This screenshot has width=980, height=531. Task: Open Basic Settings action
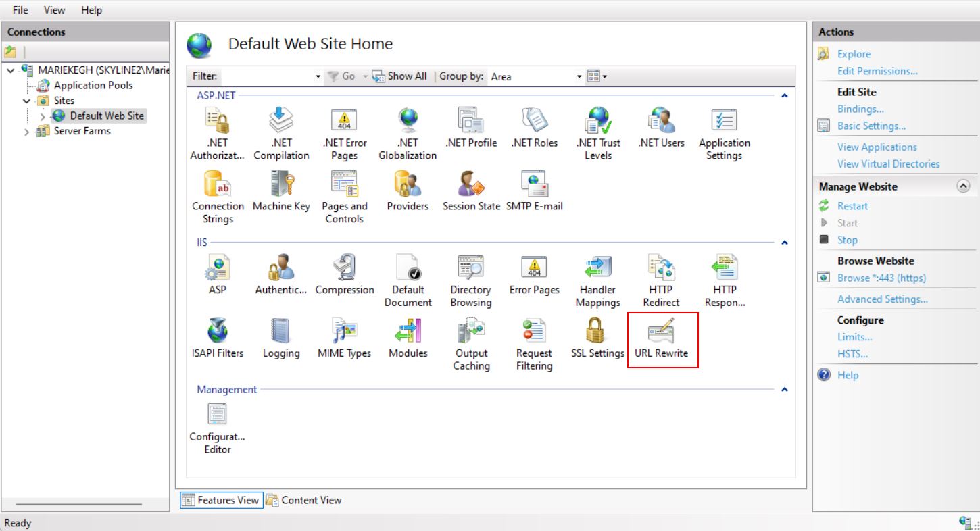coord(871,126)
